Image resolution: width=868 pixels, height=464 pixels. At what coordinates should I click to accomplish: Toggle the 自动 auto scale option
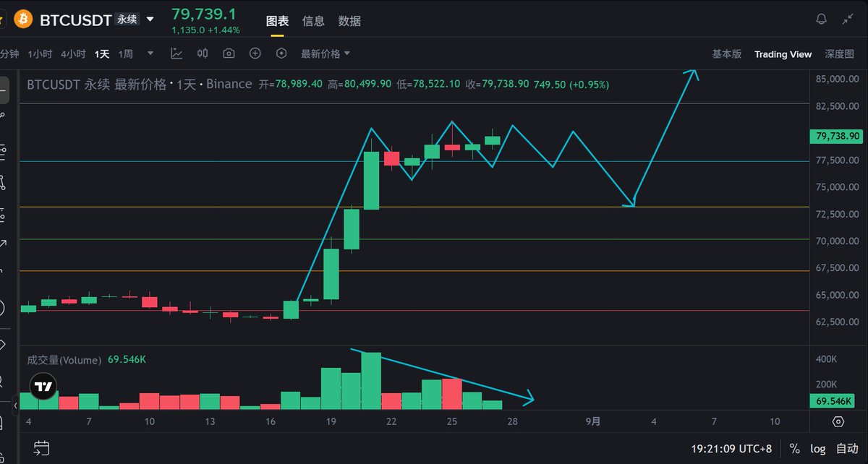pyautogui.click(x=847, y=448)
